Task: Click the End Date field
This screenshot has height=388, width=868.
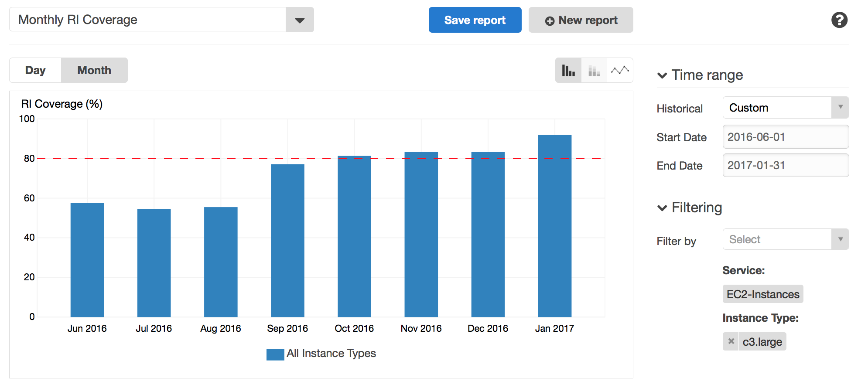Action: click(786, 165)
